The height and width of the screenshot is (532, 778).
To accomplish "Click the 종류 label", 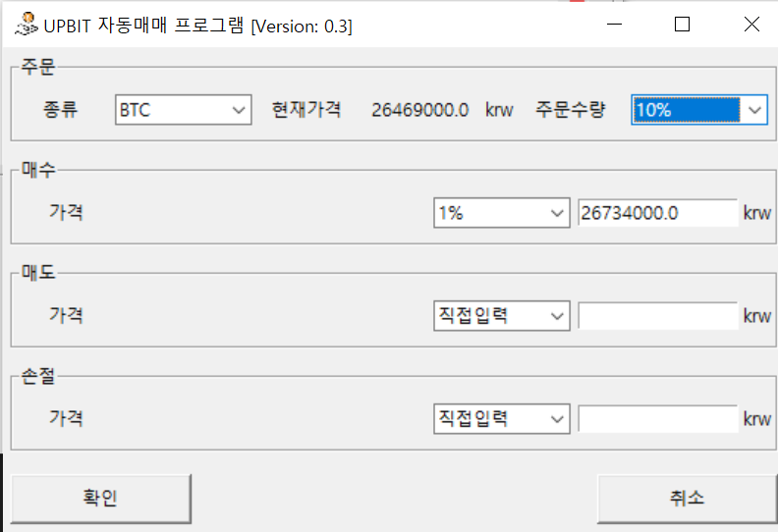I will 61,110.
